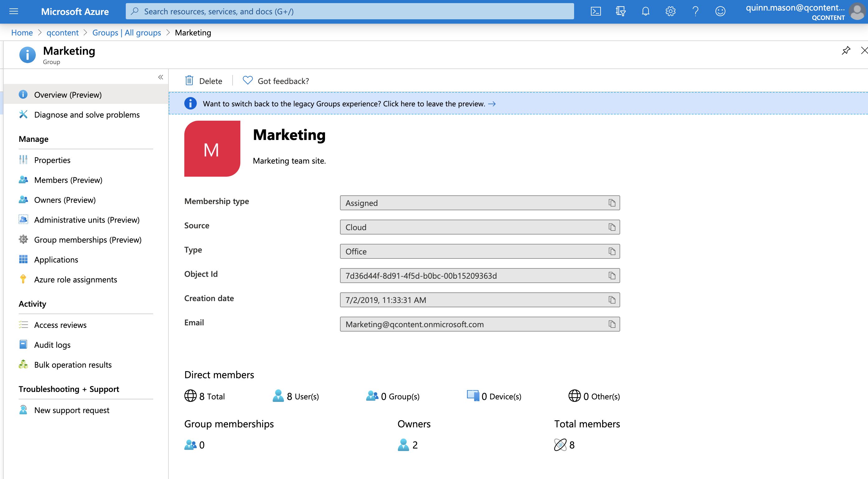Open Azure role assignments
This screenshot has width=868, height=479.
(86, 279)
